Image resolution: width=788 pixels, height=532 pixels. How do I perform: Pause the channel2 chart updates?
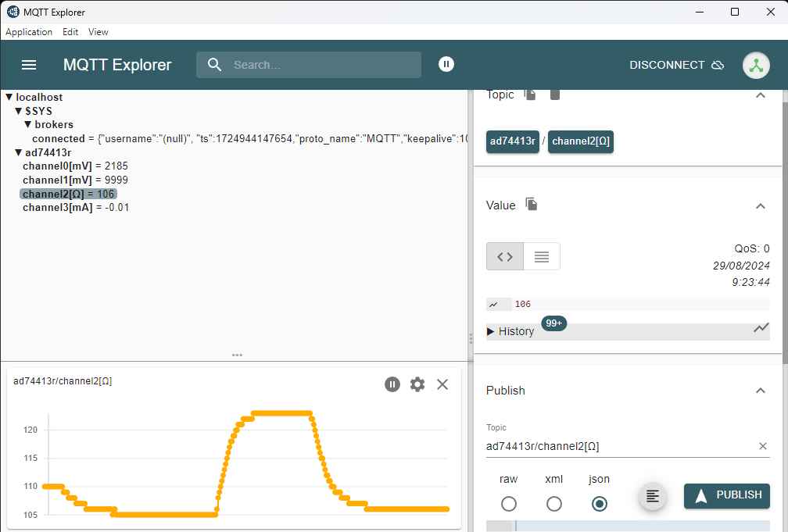click(x=392, y=384)
